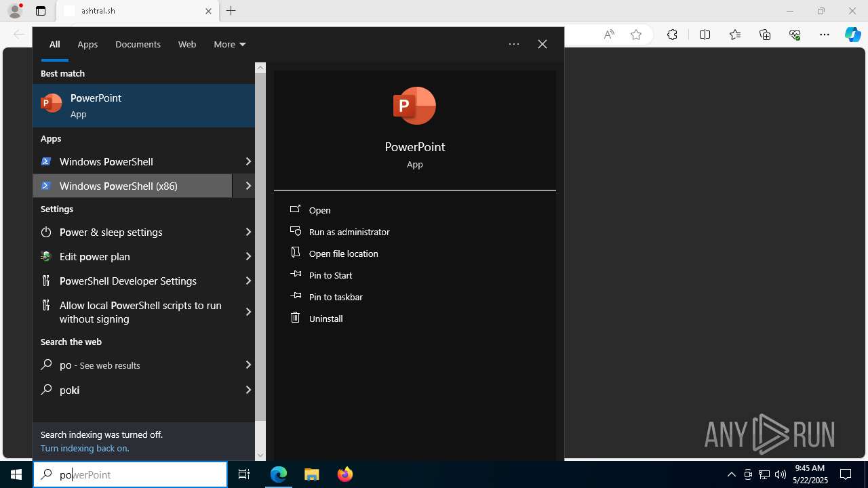This screenshot has width=868, height=488.
Task: Click the Pin to taskbar pin icon
Action: (296, 296)
